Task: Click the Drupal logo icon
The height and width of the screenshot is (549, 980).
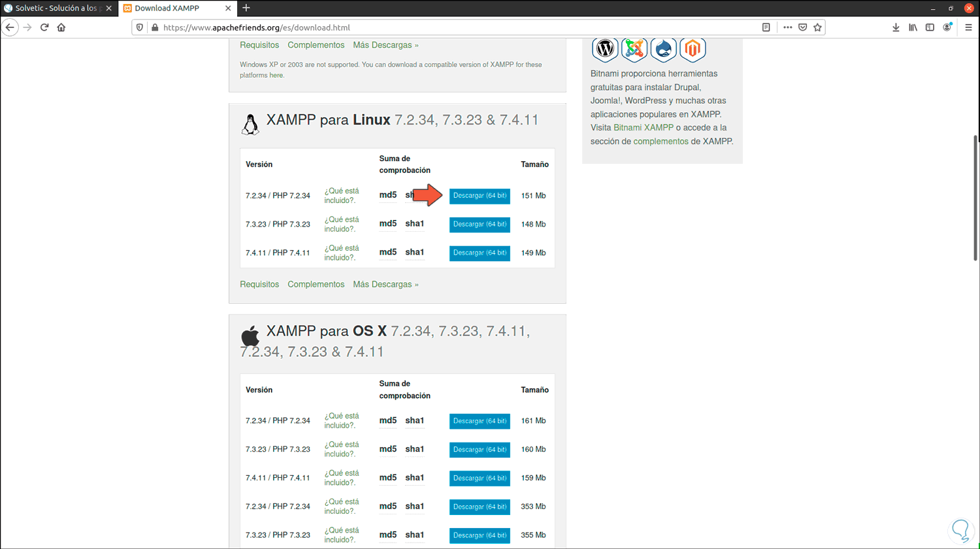Action: point(663,49)
